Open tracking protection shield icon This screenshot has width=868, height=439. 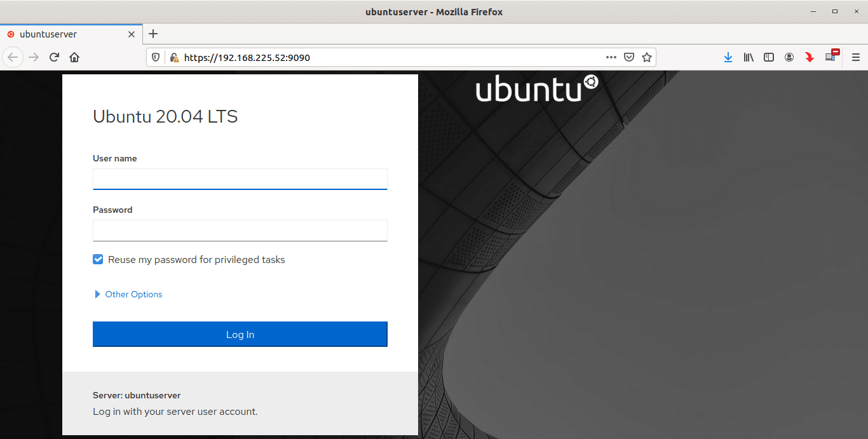coord(156,57)
